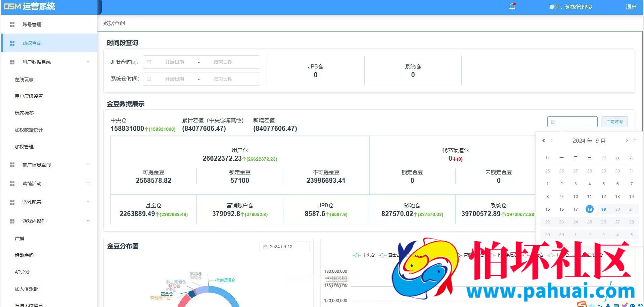The image size is (644, 307).
Task: Collapse the 用户数据系统 submenu
Action: (x=88, y=62)
